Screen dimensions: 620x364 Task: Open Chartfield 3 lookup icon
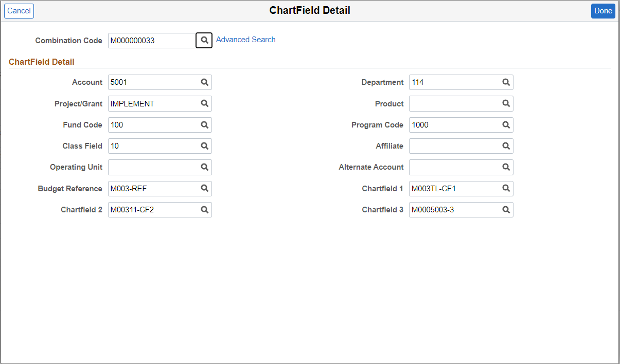(x=506, y=209)
